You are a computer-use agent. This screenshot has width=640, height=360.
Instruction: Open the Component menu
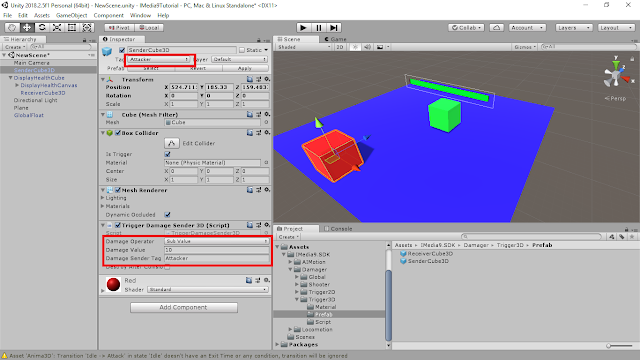pyautogui.click(x=109, y=15)
